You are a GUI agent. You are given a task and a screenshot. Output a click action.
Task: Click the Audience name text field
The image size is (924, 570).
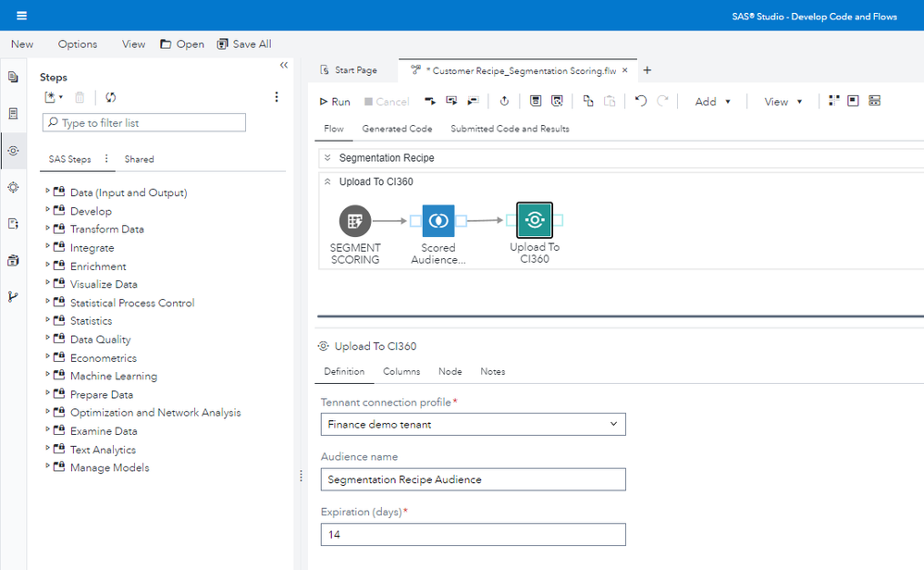point(473,479)
